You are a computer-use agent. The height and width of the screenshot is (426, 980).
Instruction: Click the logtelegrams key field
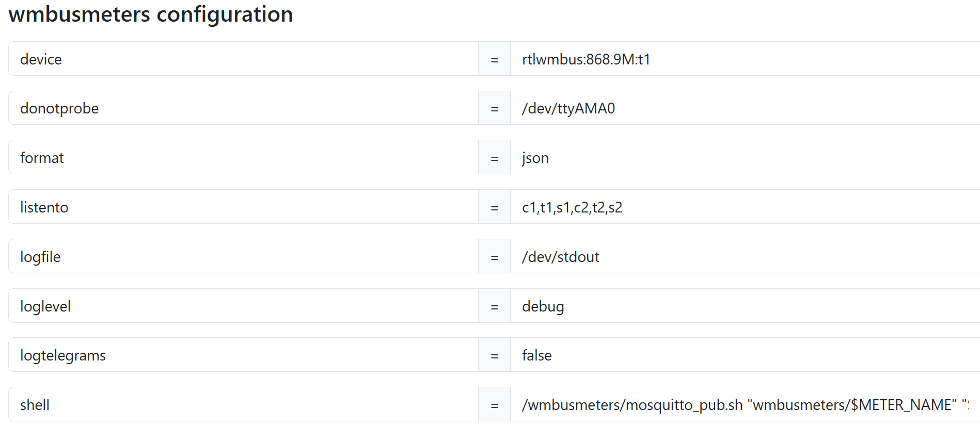[243, 355]
